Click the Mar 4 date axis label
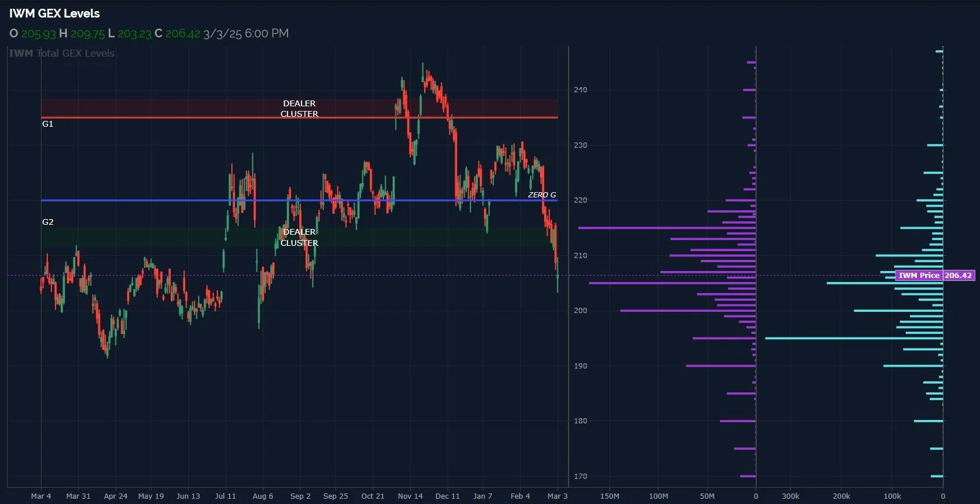The height and width of the screenshot is (504, 980). tap(41, 496)
